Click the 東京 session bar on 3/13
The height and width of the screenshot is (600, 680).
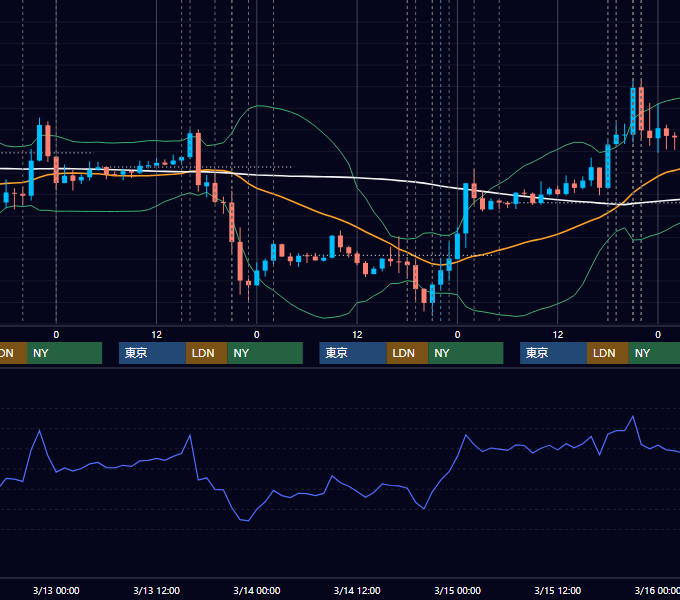(152, 353)
